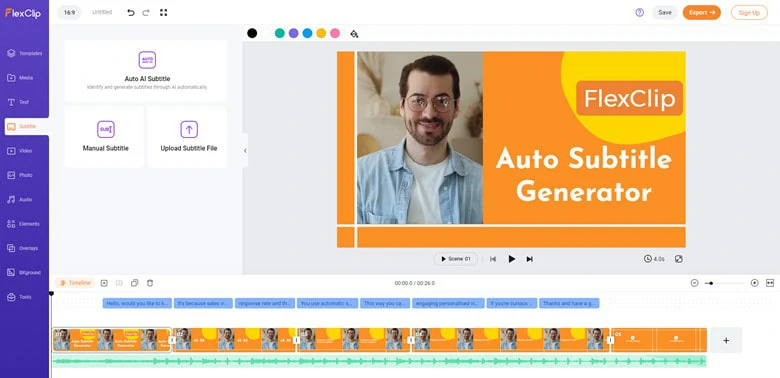Open the Scene 01 play selector

pyautogui.click(x=456, y=259)
